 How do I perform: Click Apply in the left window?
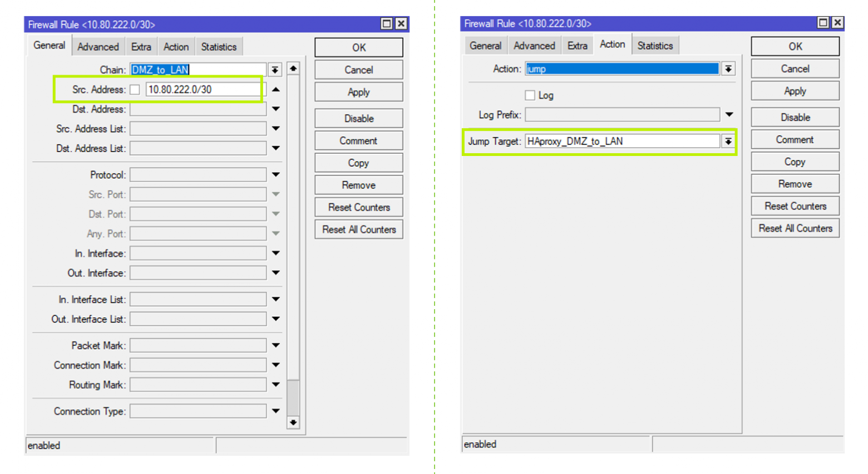point(358,92)
